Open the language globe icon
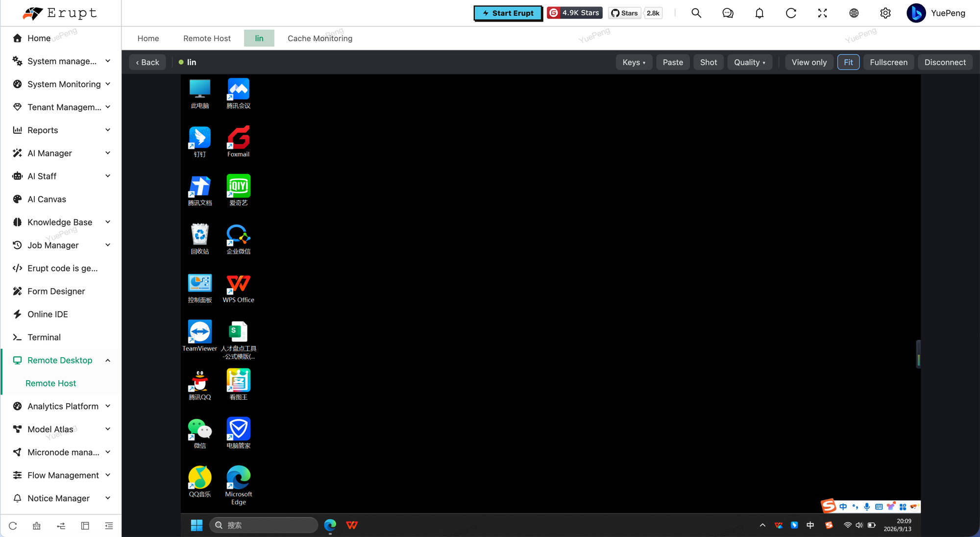The height and width of the screenshot is (537, 980). coord(854,13)
